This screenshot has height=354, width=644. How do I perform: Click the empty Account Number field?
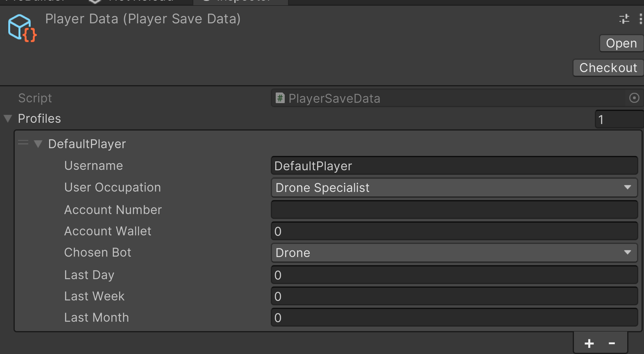pos(454,210)
